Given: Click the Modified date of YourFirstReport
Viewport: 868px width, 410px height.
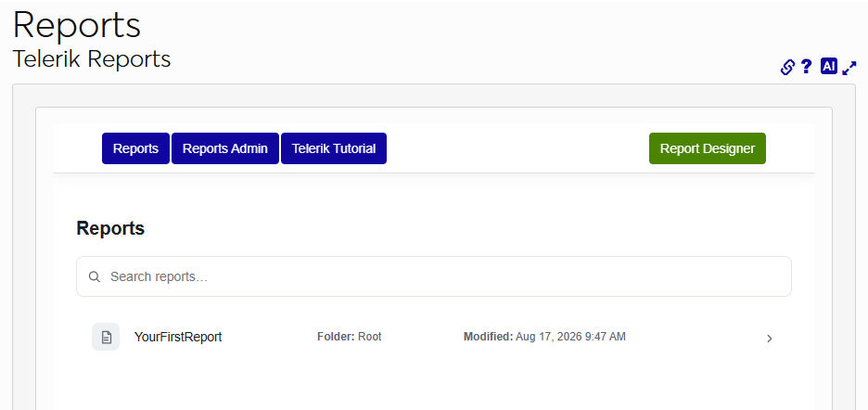Looking at the screenshot, I should [x=544, y=337].
